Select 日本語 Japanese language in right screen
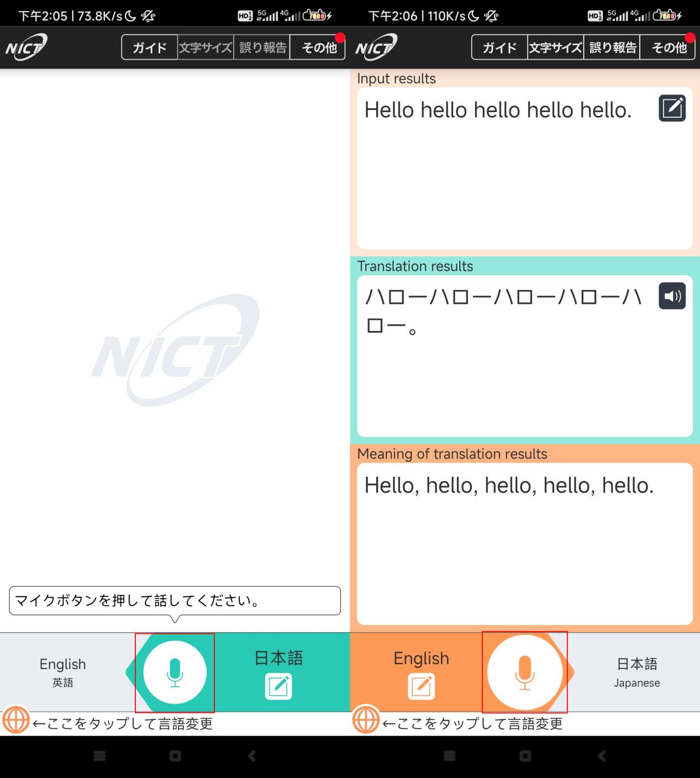This screenshot has height=778, width=700. (x=637, y=672)
